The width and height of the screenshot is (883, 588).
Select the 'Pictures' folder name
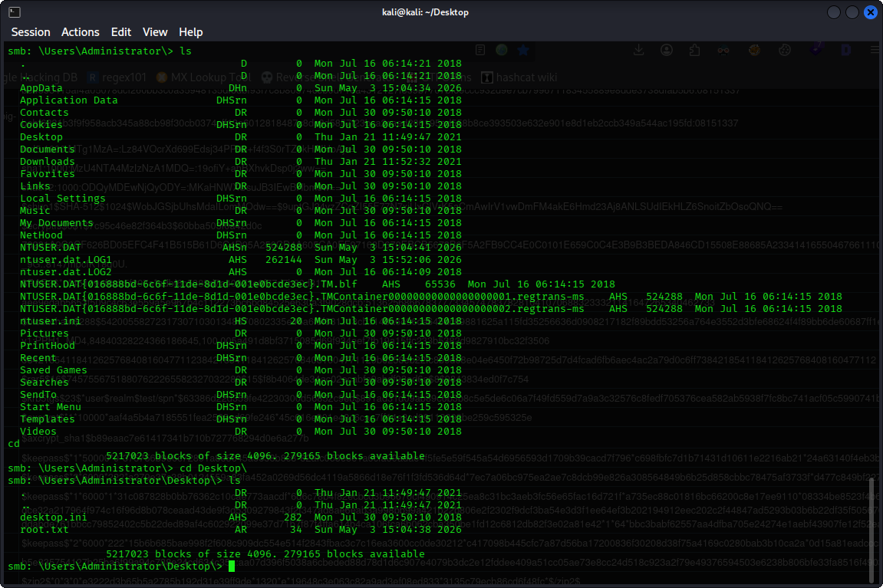[44, 333]
